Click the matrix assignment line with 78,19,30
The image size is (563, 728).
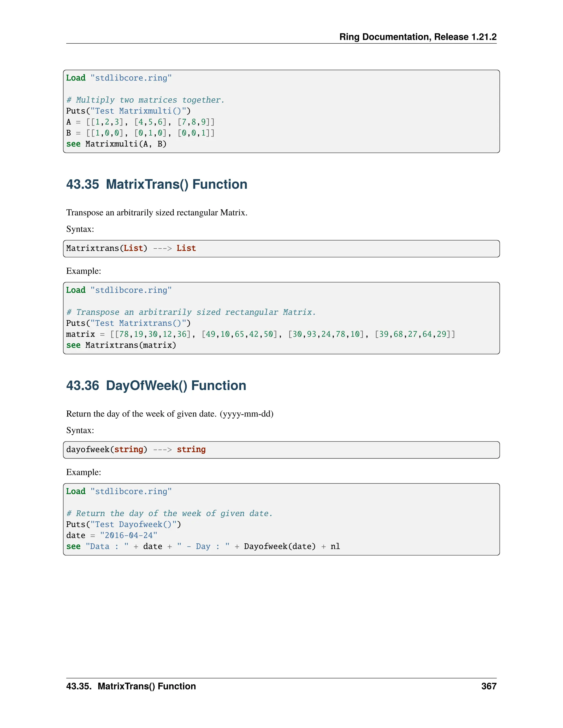coord(260,334)
